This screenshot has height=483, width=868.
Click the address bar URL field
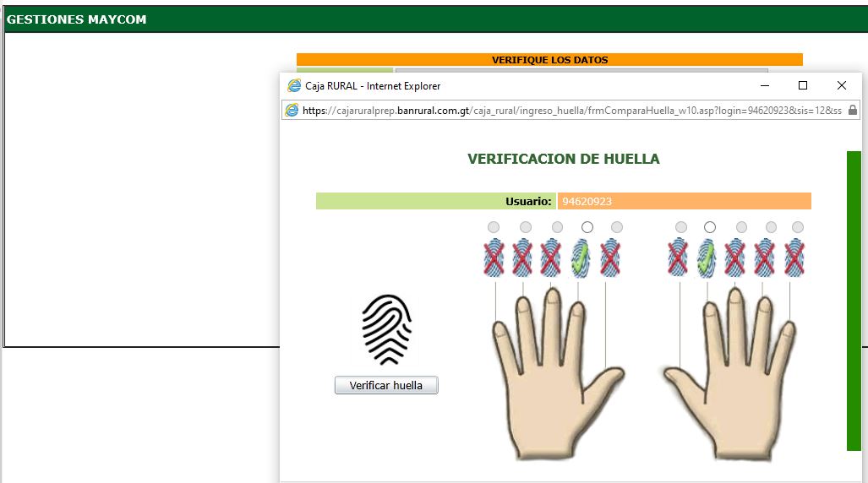572,110
